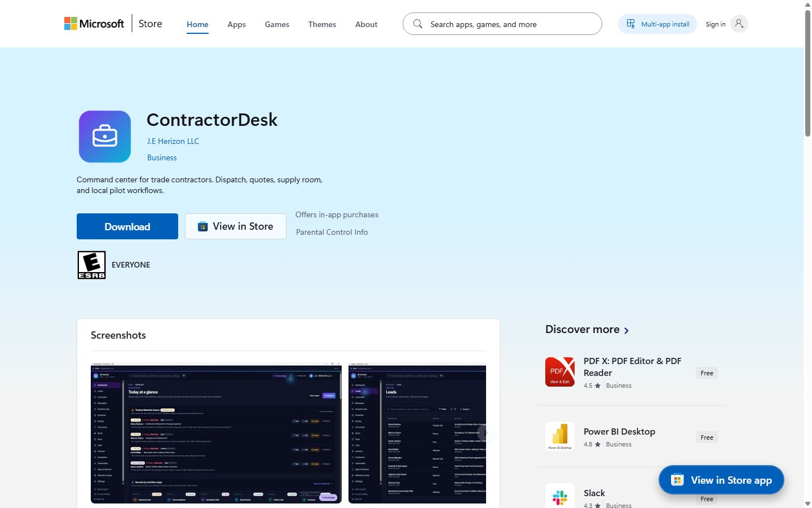Click the Free label for Power BI Desktop
This screenshot has height=508, width=812.
(707, 437)
